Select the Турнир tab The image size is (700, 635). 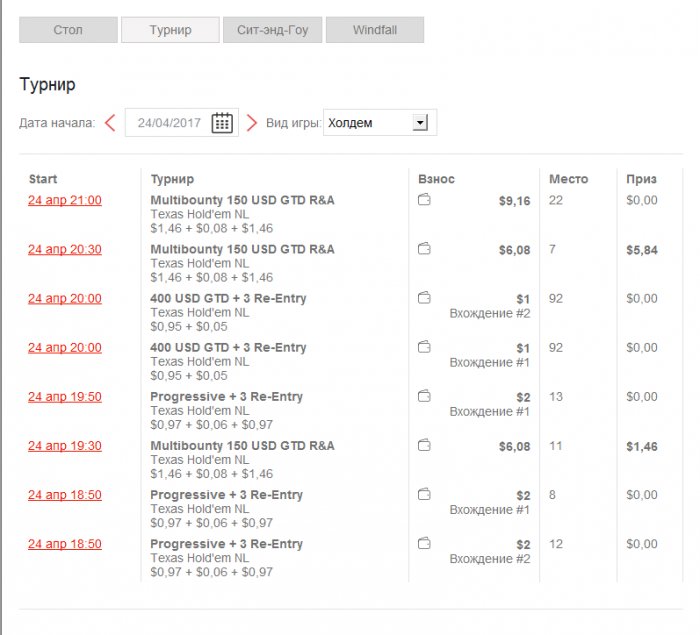pyautogui.click(x=170, y=30)
